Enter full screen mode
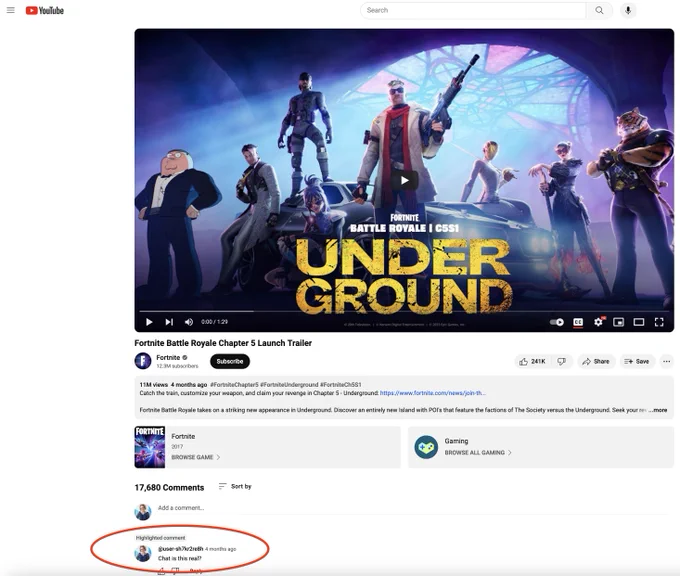The image size is (680, 576). coord(659,322)
